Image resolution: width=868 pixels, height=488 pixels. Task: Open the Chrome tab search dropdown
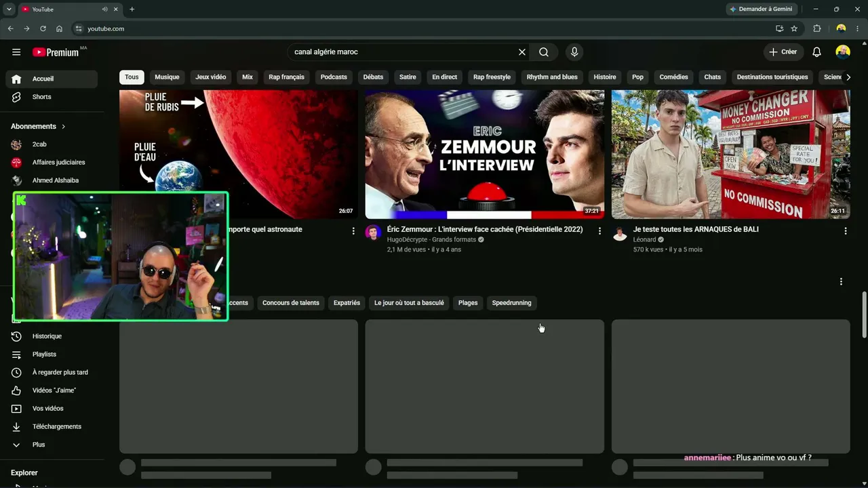click(9, 9)
